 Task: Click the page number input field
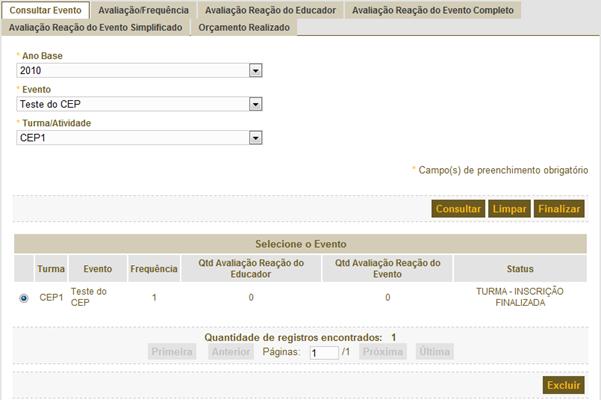click(x=324, y=352)
